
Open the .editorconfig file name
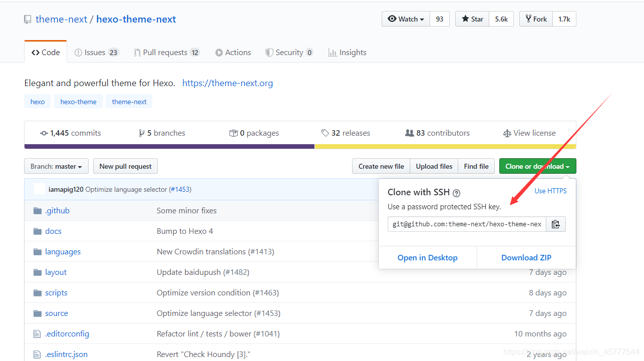[67, 334]
